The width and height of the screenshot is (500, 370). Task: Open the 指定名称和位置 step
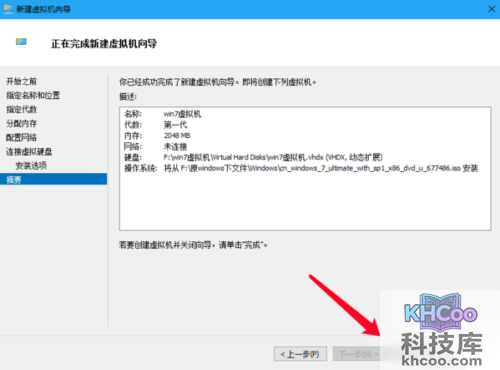coord(33,95)
